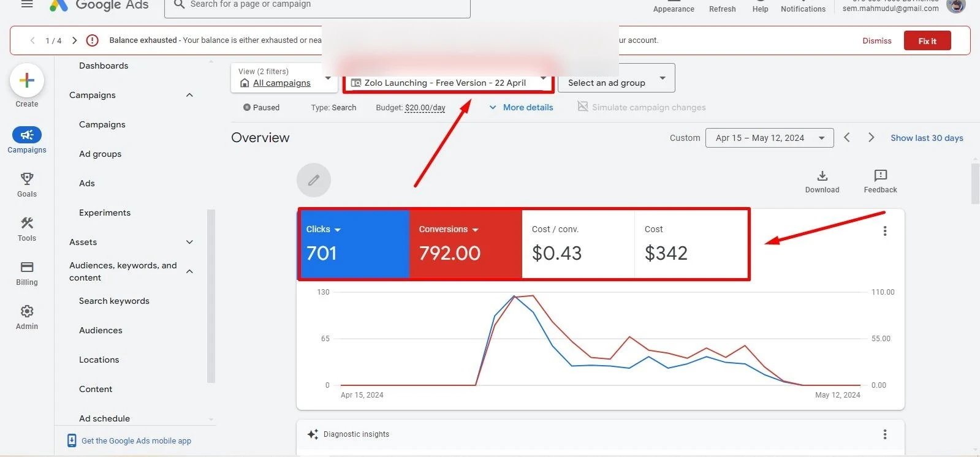This screenshot has height=457, width=980.
Task: Click Get the Google Ads mobile app
Action: coord(136,440)
